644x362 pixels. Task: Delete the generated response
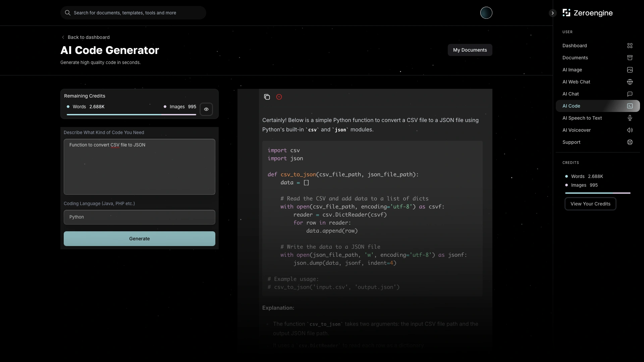coord(279,97)
